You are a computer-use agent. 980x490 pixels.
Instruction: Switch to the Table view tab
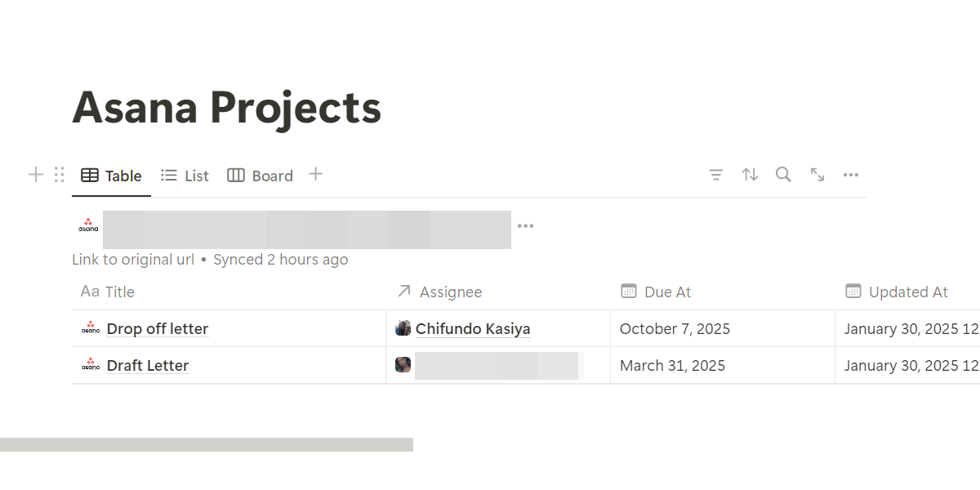coord(112,176)
